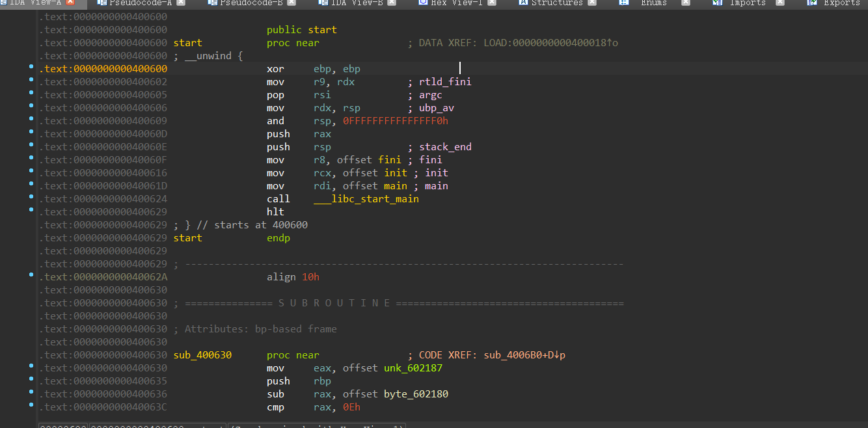Click the 'hlt' instruction
The width and height of the screenshot is (868, 428).
pyautogui.click(x=275, y=212)
